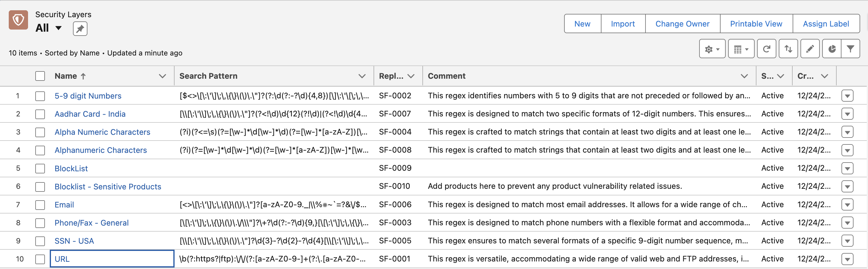The width and height of the screenshot is (868, 269).
Task: Open list view controls gear menu
Action: pos(712,49)
